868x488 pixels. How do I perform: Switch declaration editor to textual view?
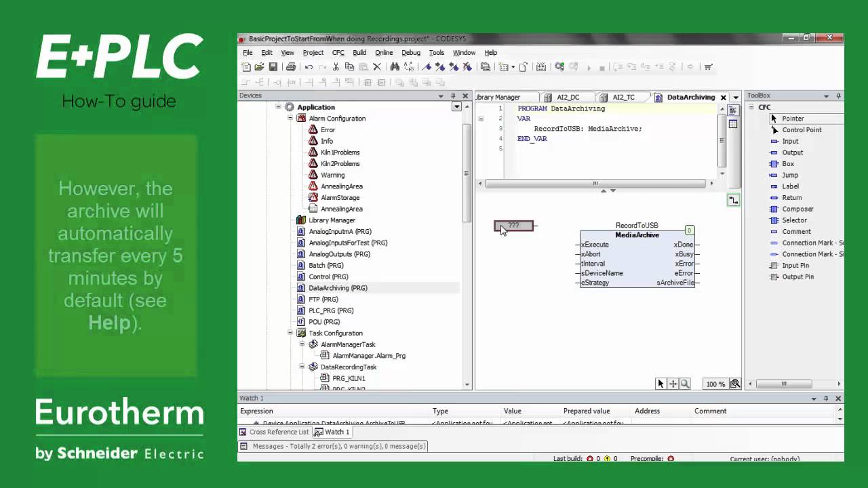pos(733,110)
